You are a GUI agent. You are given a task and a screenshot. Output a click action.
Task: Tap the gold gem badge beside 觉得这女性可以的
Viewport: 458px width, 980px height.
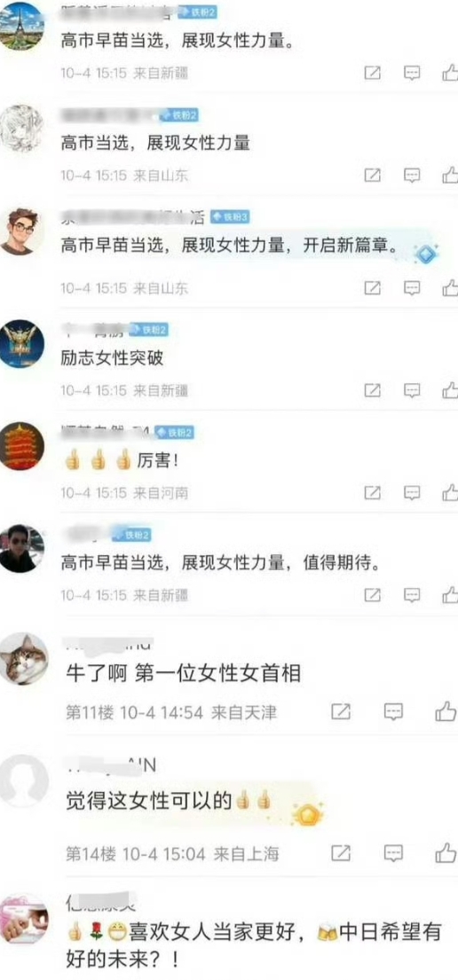(x=307, y=813)
